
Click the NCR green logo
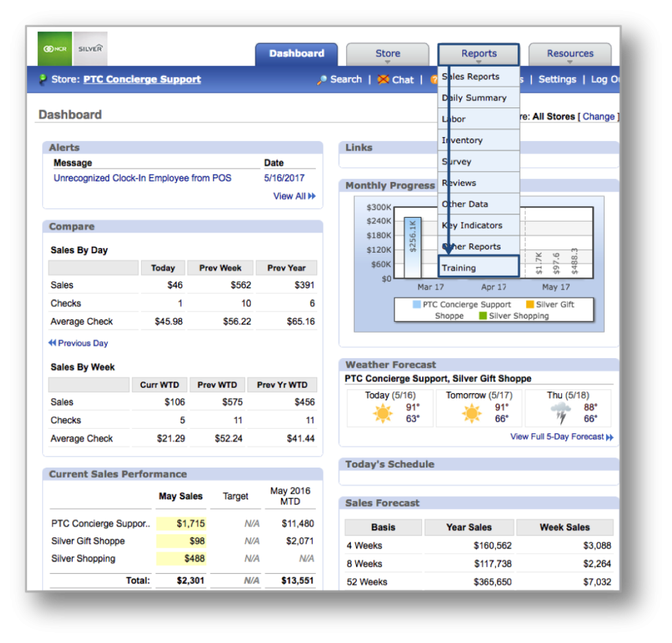click(x=54, y=49)
